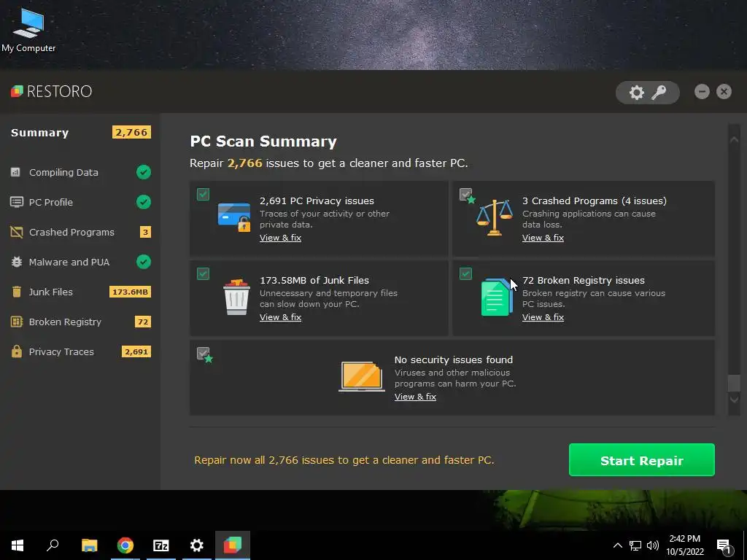Click the Crashed Programs sidebar icon

click(16, 232)
